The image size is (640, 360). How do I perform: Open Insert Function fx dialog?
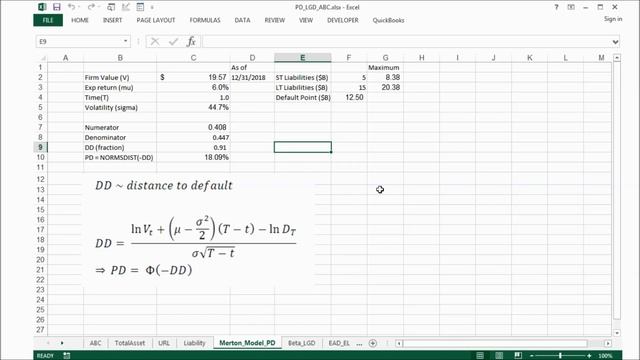191,41
